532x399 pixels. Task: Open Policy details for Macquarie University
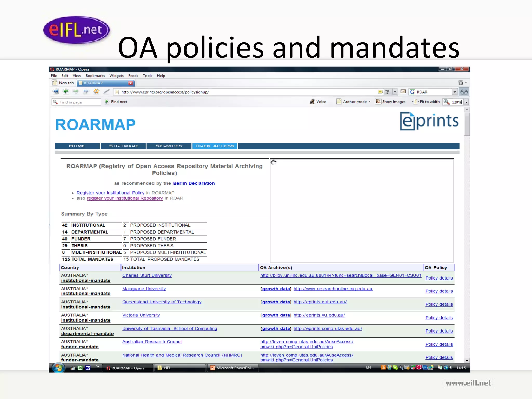[439, 291]
